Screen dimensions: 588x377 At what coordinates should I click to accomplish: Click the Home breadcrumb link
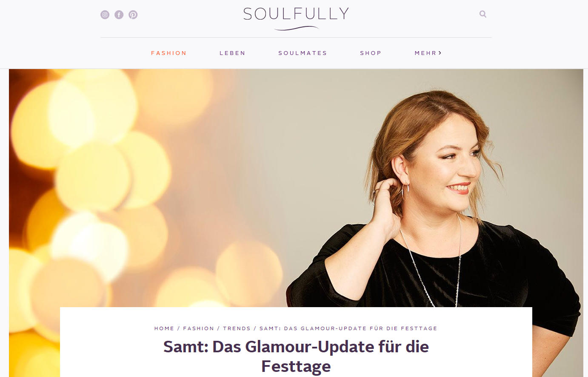click(x=164, y=328)
